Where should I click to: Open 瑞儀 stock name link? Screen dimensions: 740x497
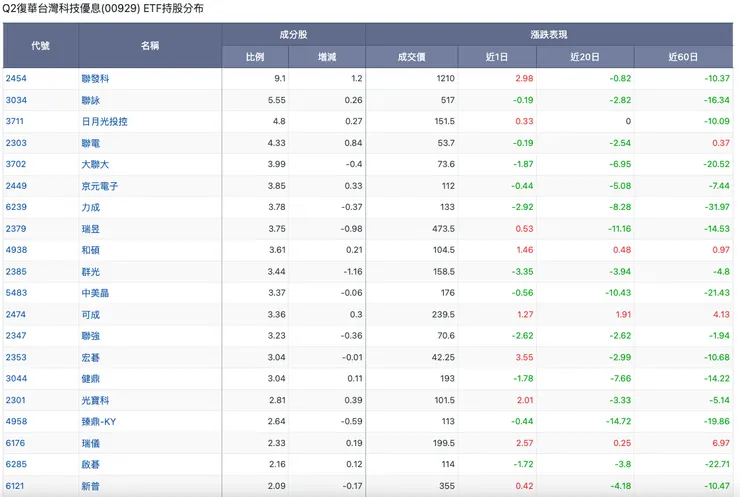click(91, 443)
